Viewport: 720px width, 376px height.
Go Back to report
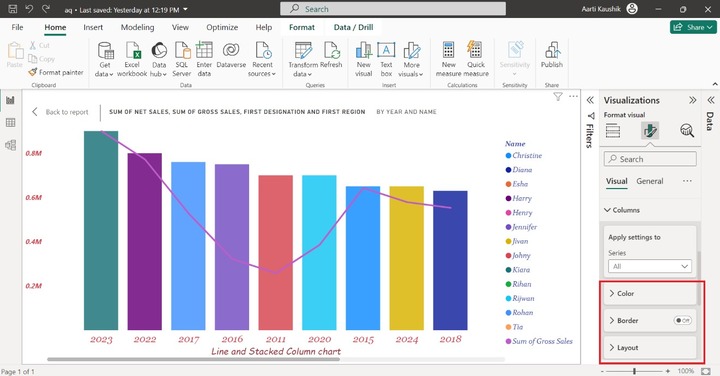[x=60, y=112]
